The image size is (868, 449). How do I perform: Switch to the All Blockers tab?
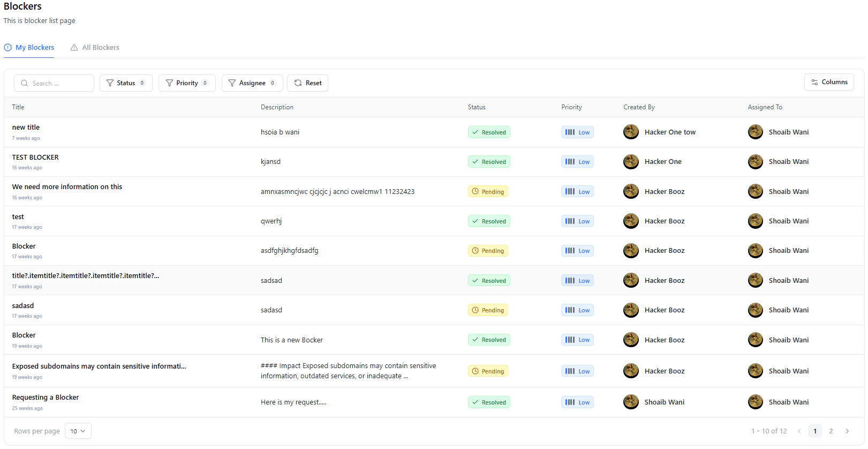95,48
